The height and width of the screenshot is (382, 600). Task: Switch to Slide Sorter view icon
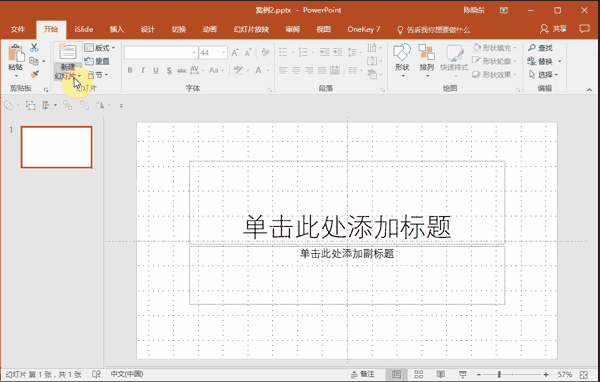(x=419, y=374)
